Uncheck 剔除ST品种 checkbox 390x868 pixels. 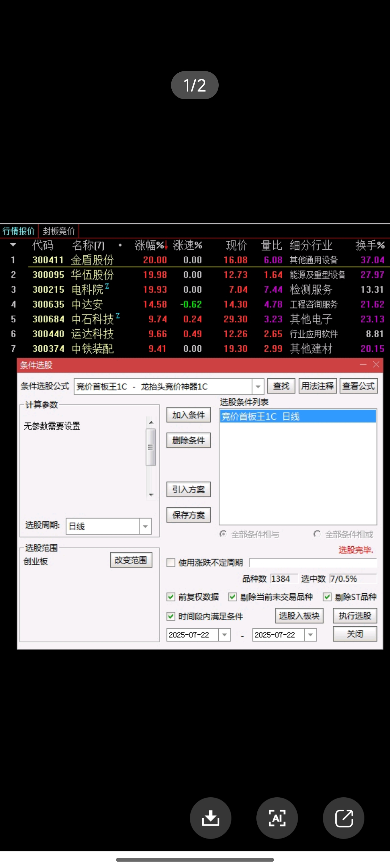pos(327,597)
